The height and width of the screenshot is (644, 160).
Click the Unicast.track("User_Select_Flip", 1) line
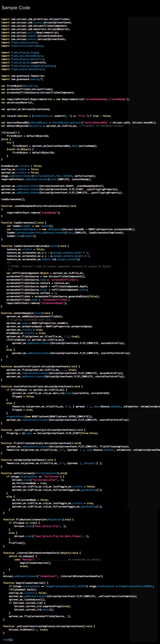[x=41, y=526]
